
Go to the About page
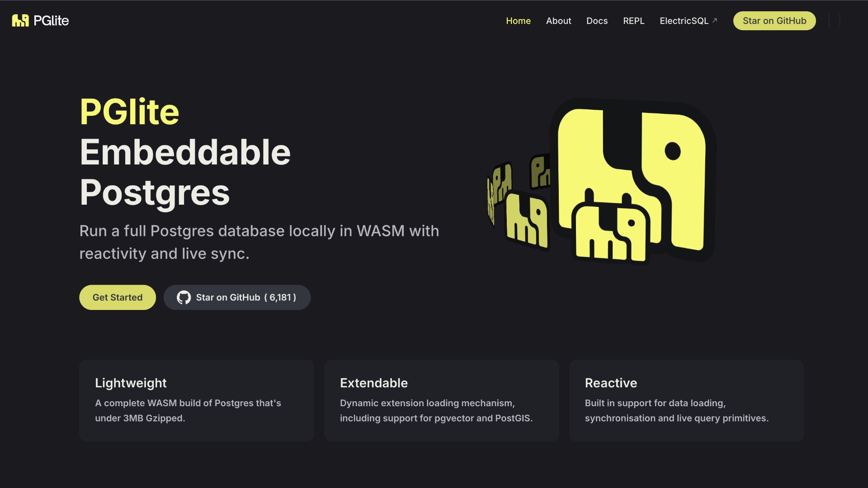[558, 21]
